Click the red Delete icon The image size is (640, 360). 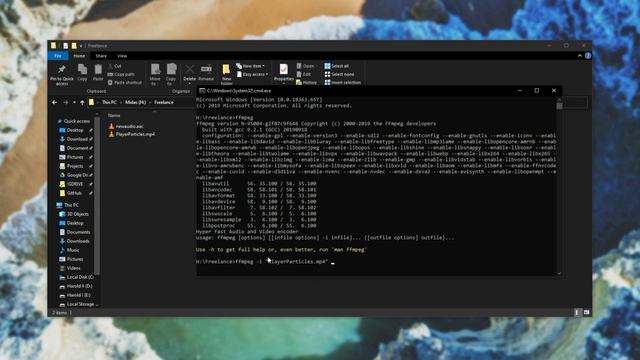(x=189, y=69)
